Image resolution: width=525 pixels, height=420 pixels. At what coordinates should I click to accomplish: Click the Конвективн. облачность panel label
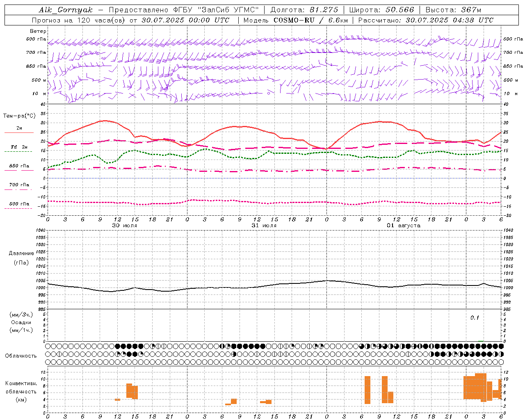[21, 388]
